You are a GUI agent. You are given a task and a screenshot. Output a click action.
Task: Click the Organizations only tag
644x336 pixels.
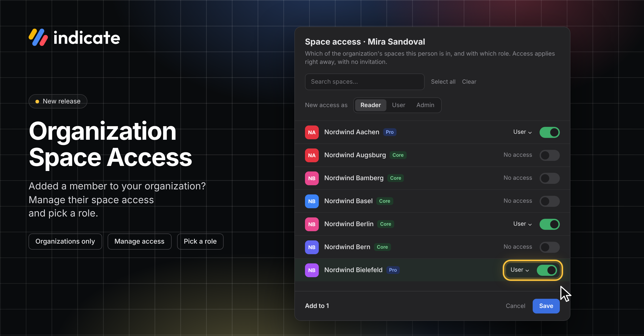click(65, 241)
